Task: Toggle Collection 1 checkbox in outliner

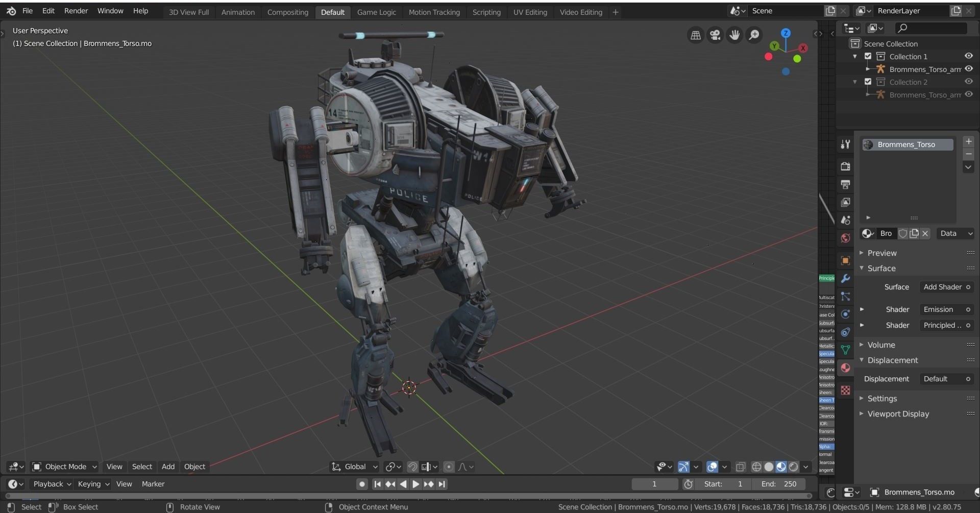Action: (x=868, y=56)
